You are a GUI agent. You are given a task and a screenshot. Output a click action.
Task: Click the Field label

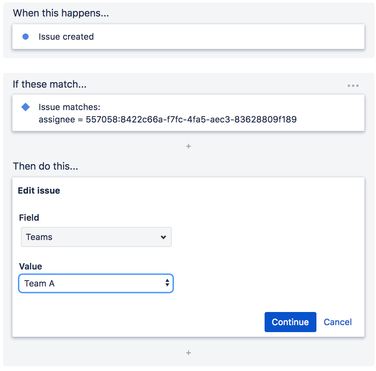click(x=29, y=218)
